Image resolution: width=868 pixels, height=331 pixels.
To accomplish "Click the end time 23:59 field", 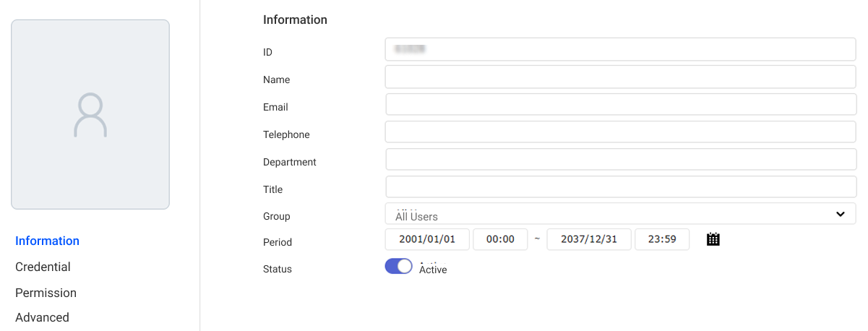I will pos(662,239).
